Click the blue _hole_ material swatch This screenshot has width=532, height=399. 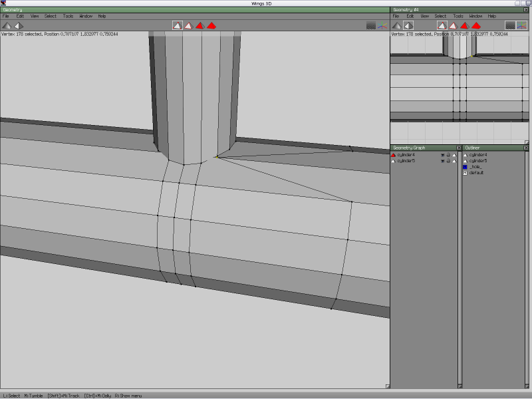tap(465, 166)
